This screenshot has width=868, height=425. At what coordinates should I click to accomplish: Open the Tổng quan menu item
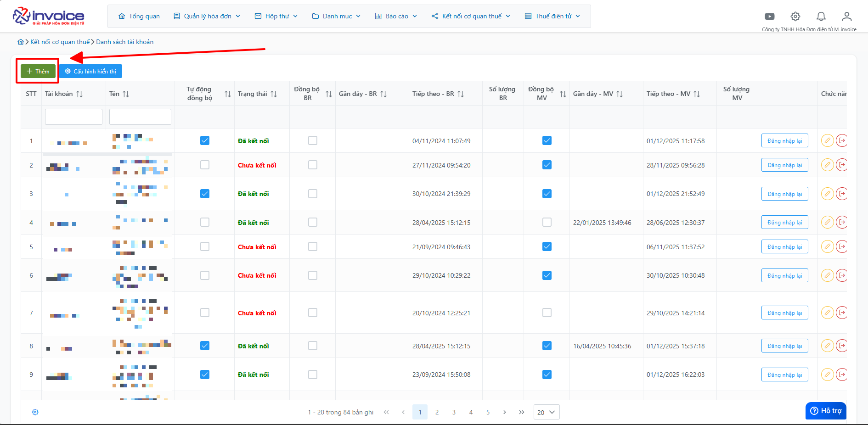[x=139, y=16]
